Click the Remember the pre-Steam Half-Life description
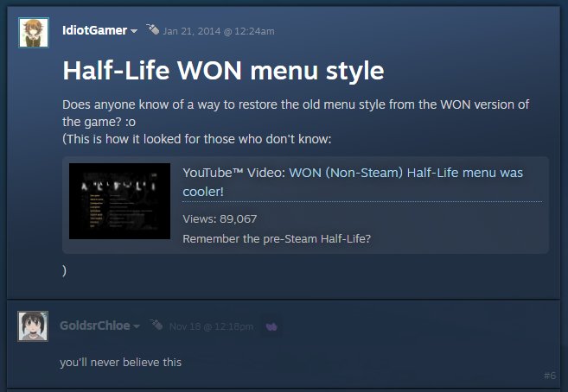Viewport: 568px width, 392px height. pyautogui.click(x=277, y=239)
